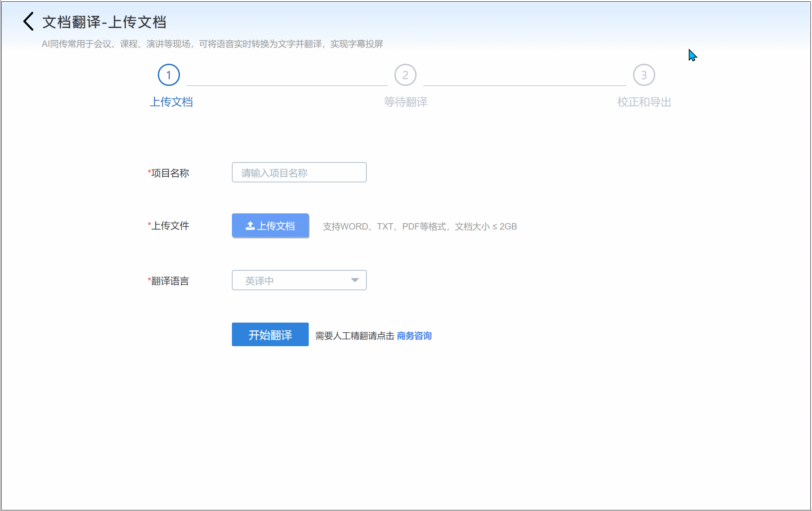Click the 需要人工精翻请点击 text
This screenshot has height=511, width=812.
click(354, 336)
